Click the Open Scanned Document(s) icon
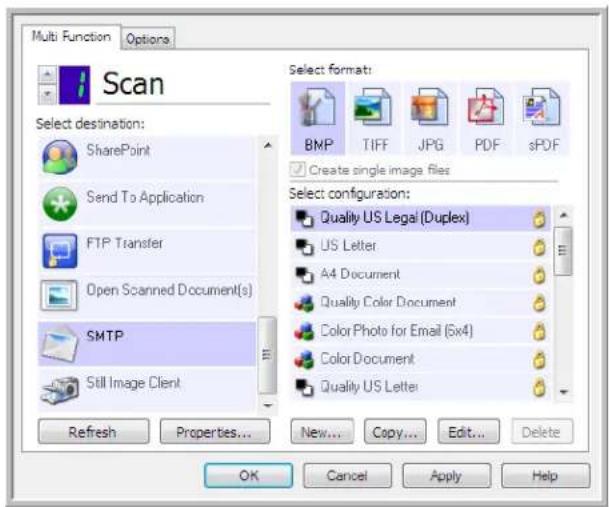This screenshot has width=609, height=507. click(x=59, y=295)
